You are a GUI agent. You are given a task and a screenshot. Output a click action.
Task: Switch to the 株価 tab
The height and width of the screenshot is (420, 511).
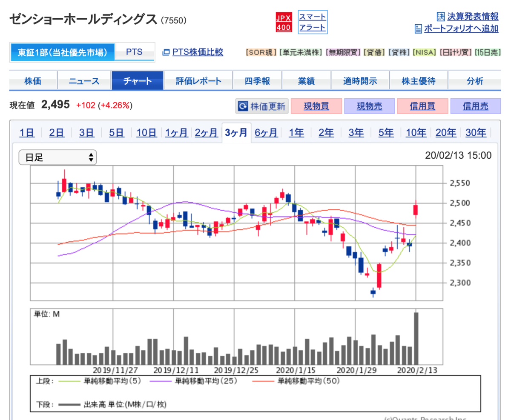tap(33, 81)
